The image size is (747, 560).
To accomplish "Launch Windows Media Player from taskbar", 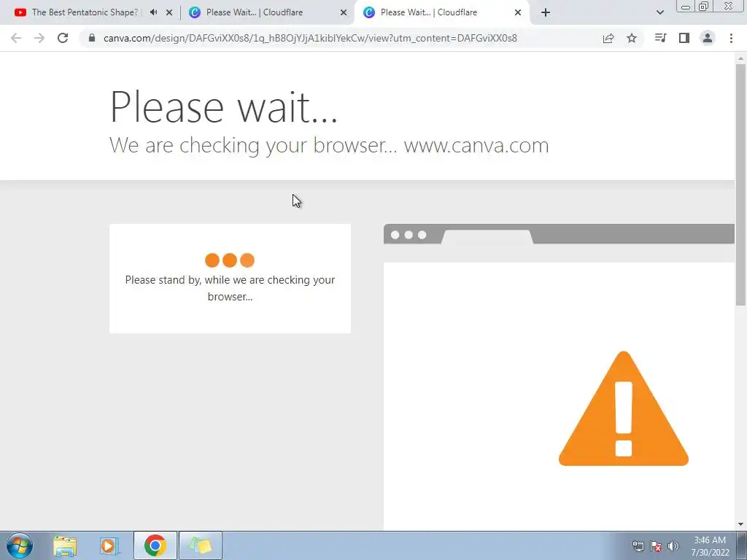I will point(109,545).
